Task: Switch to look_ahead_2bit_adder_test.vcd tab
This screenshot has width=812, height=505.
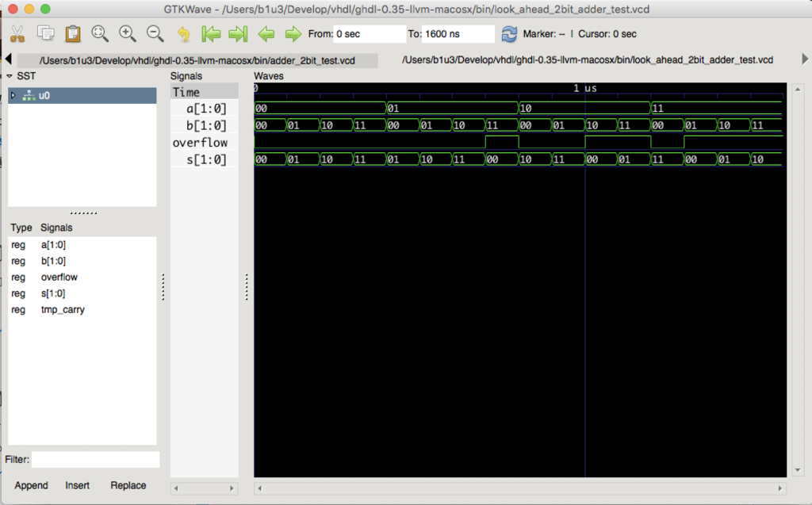Action: coord(588,60)
